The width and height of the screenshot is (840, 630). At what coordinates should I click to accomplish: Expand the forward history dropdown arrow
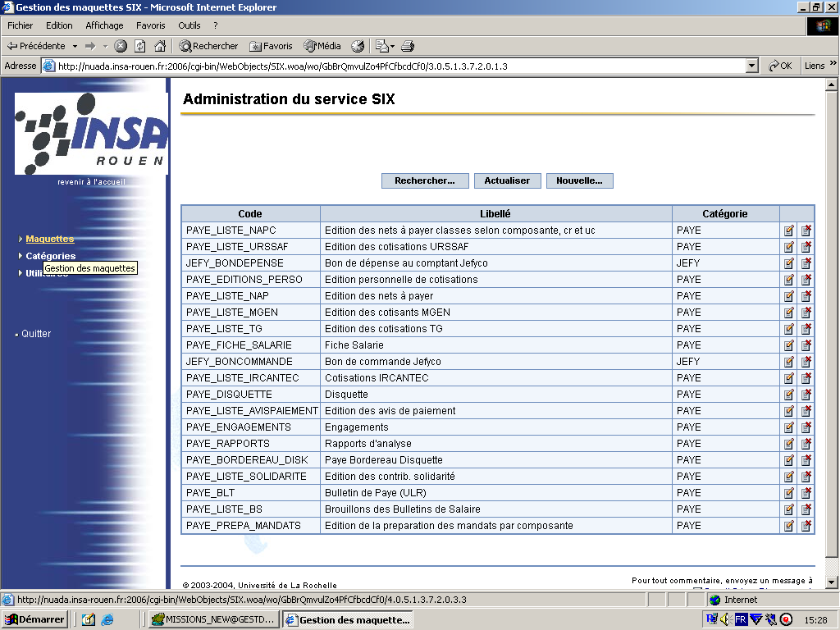[x=105, y=46]
